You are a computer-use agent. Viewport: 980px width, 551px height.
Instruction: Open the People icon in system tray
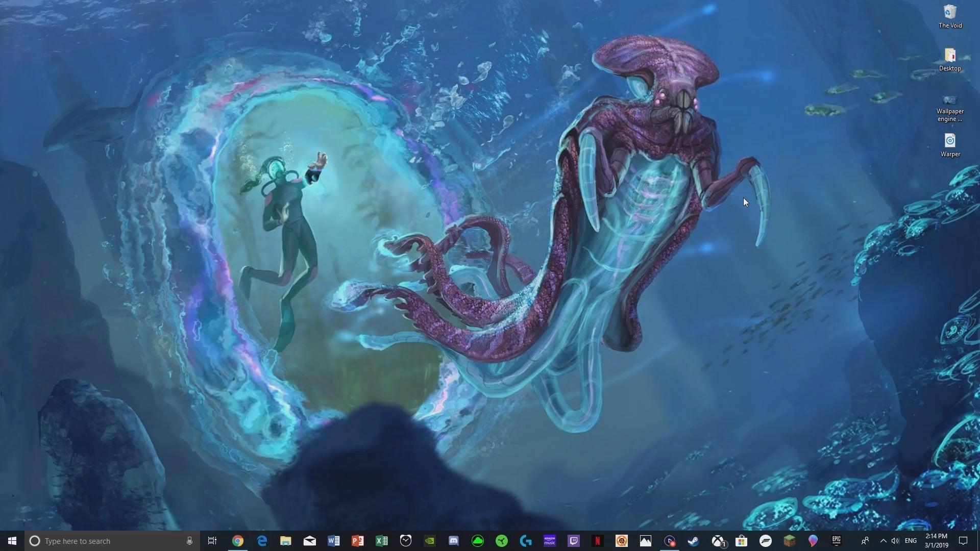[865, 541]
